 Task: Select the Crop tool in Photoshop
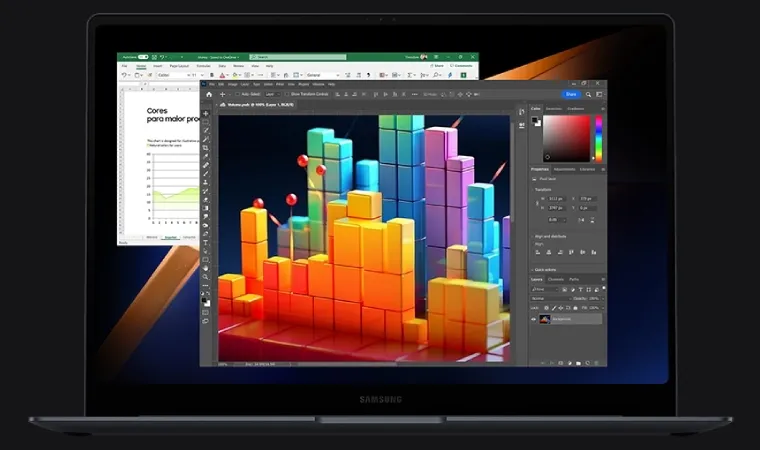[206, 148]
